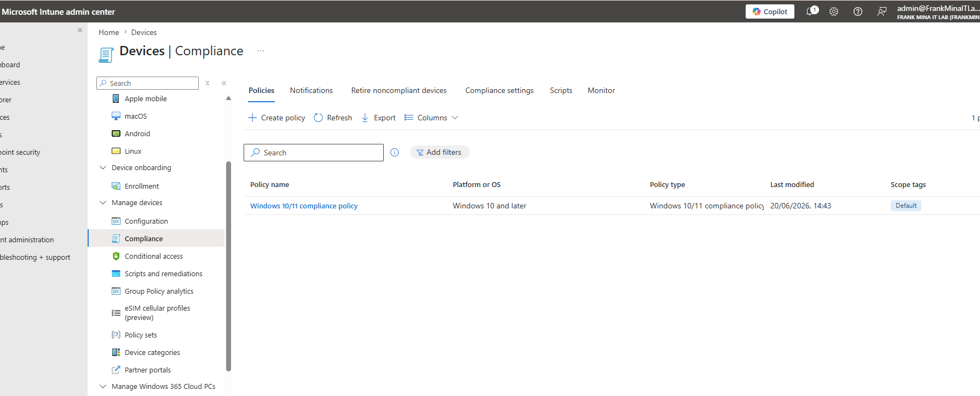The height and width of the screenshot is (396, 980).
Task: Click the Configuration icon
Action: (116, 221)
